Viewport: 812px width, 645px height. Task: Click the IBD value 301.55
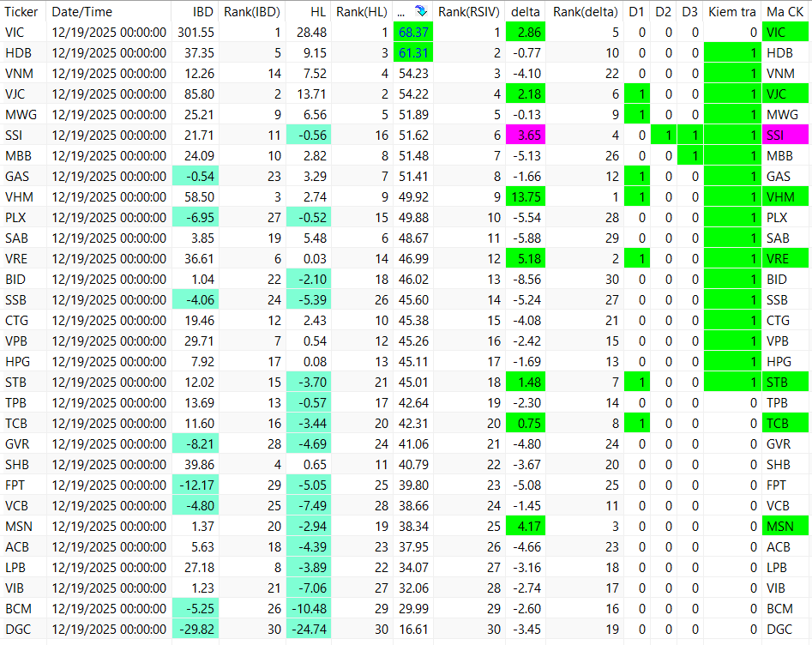[195, 32]
